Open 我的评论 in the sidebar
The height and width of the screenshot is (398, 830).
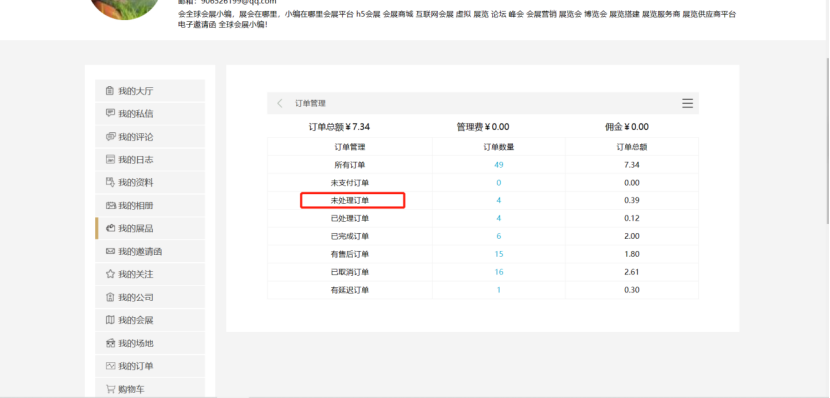150,137
